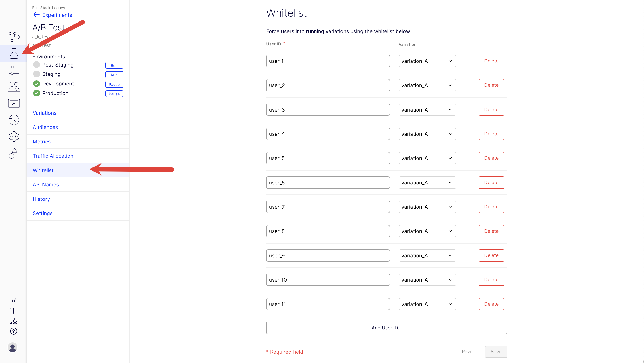Expand variation dropdown for user_6
This screenshot has height=363, width=644.
coord(427,183)
